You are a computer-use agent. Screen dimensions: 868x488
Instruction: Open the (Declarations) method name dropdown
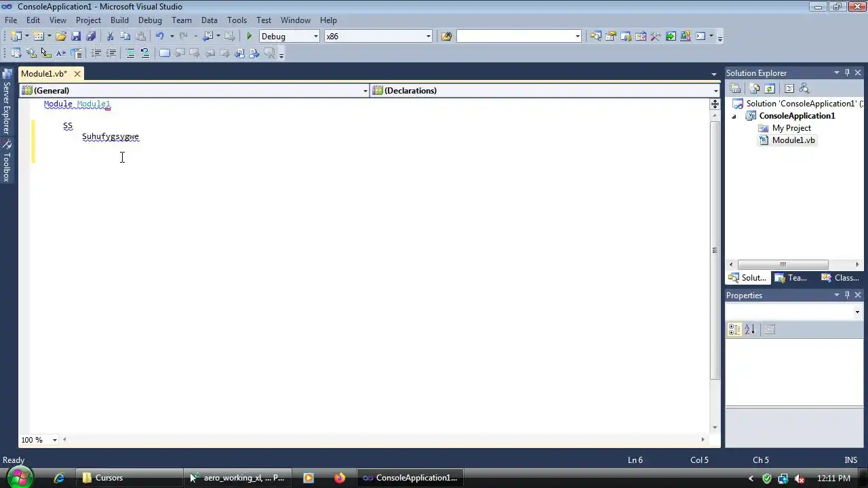click(715, 90)
